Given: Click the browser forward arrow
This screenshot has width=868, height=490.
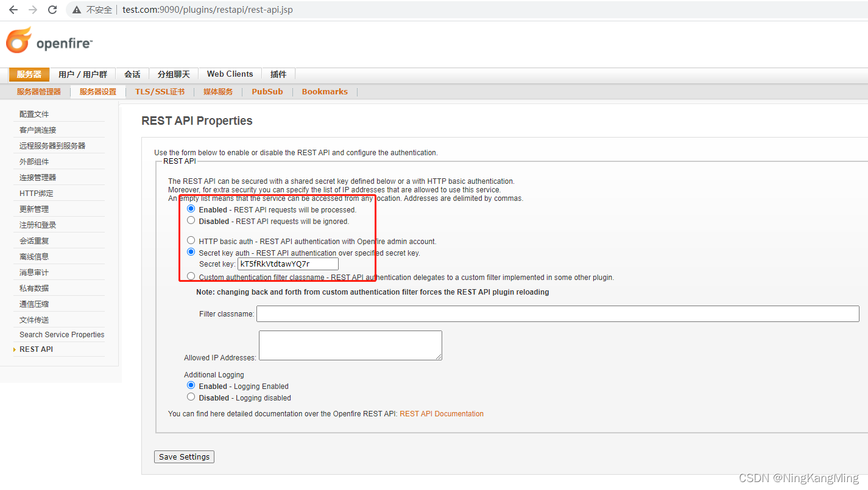Looking at the screenshot, I should click(33, 10).
